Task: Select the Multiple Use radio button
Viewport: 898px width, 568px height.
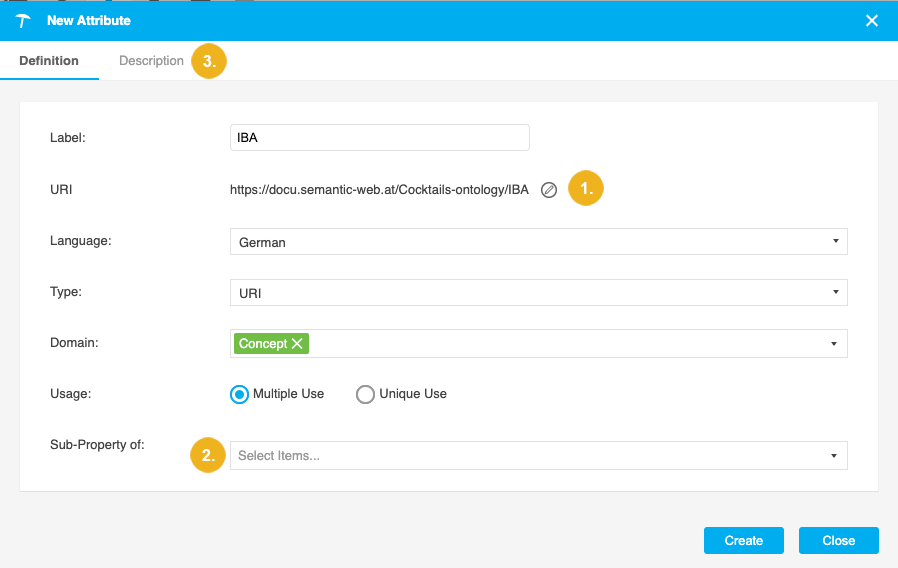Action: (239, 395)
